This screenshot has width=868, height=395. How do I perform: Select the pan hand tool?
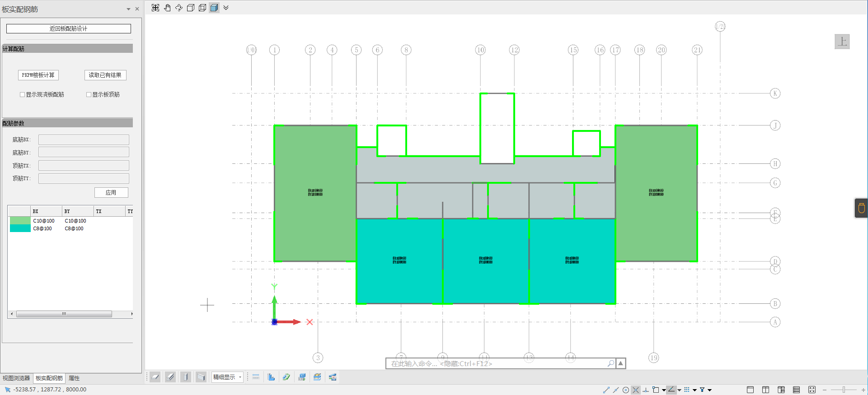click(x=167, y=8)
